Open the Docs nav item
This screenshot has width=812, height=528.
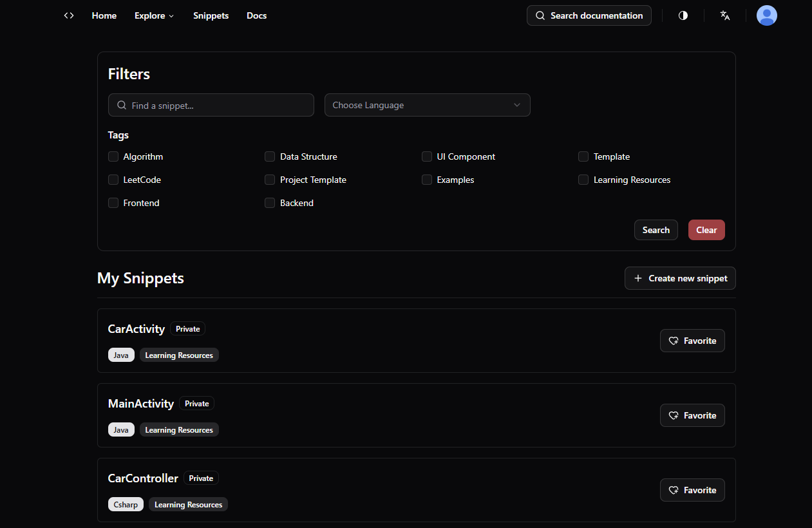tap(256, 15)
